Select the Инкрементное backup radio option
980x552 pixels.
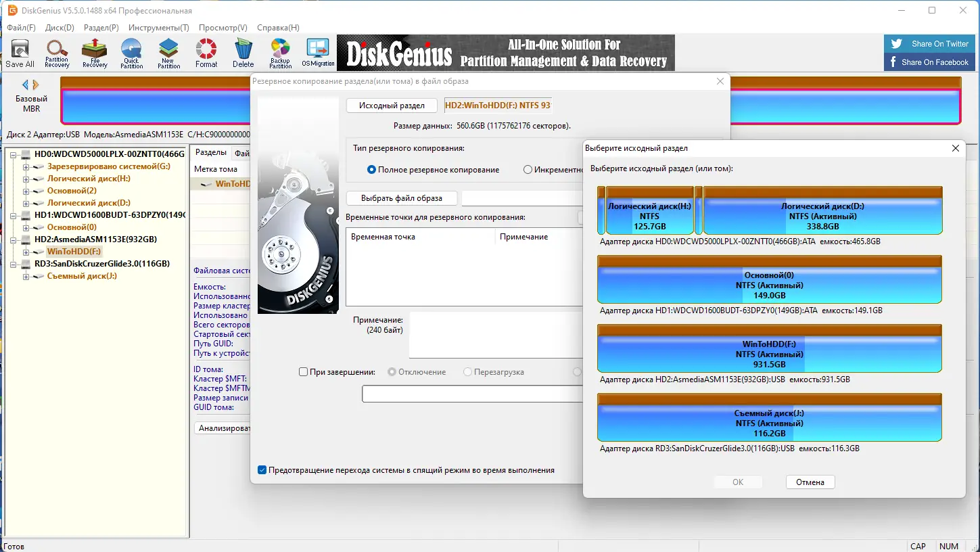[528, 170]
